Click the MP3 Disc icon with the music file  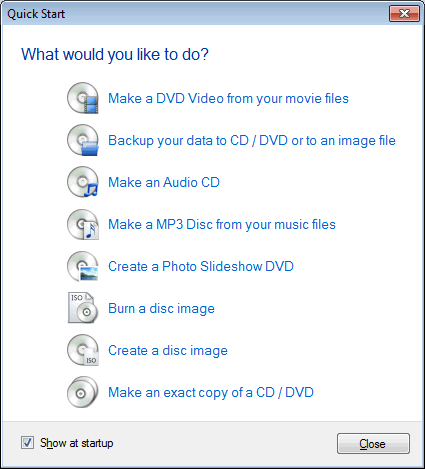[x=83, y=224]
